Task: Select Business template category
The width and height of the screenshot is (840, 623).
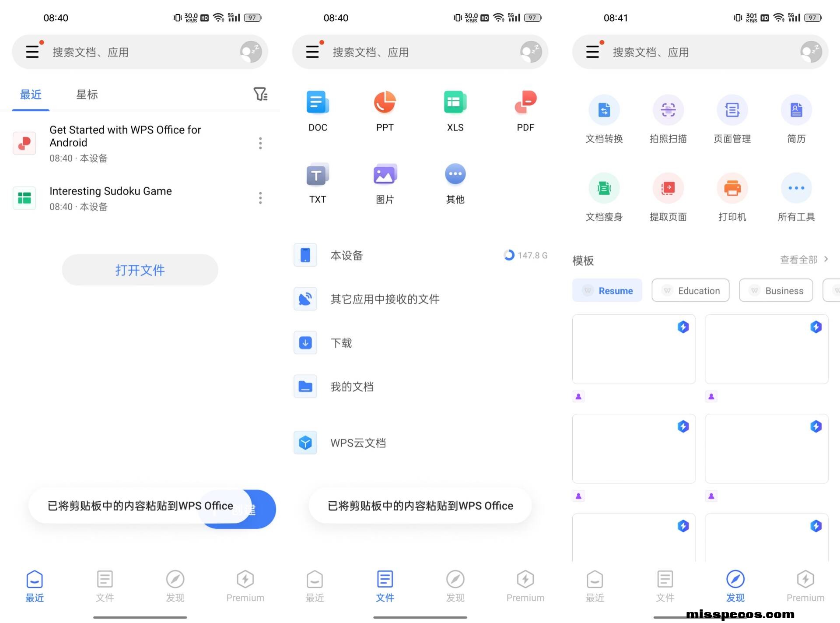Action: (x=776, y=290)
